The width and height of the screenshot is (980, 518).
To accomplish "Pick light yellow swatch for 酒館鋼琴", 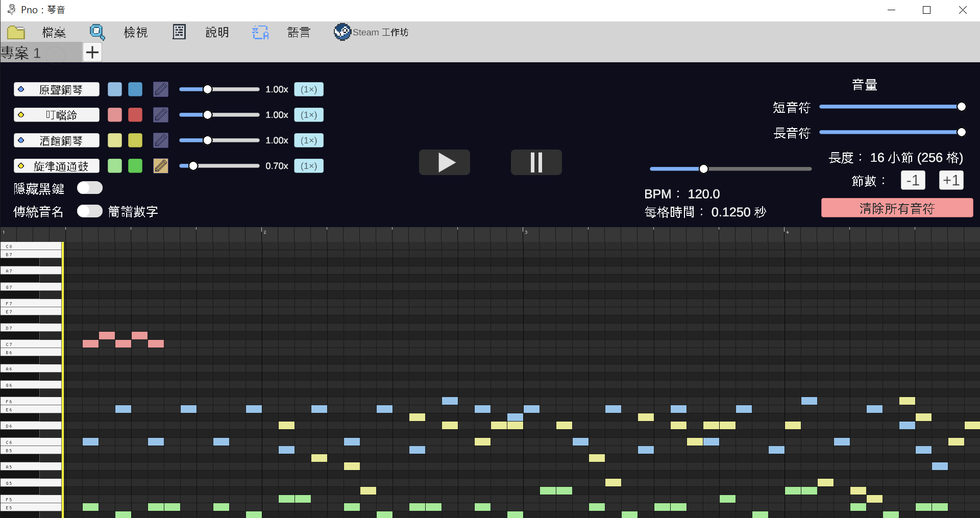I will click(x=115, y=140).
